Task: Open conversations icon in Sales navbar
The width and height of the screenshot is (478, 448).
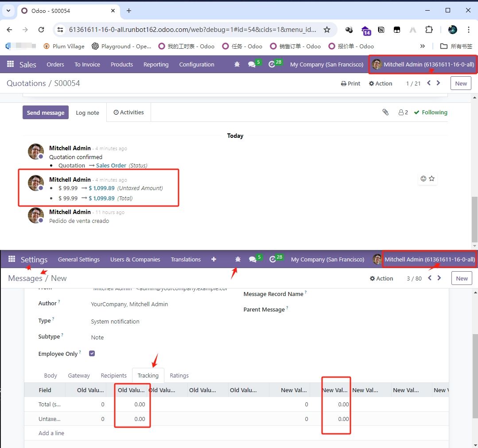Action: (252, 64)
